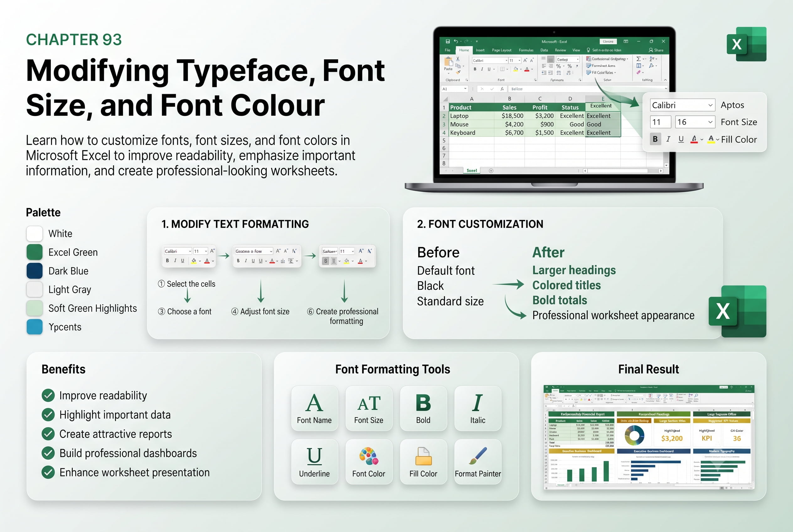Screen dimensions: 793x532
Task: Click the Formiiwct Acms button in the ribbon
Action: click(x=601, y=66)
